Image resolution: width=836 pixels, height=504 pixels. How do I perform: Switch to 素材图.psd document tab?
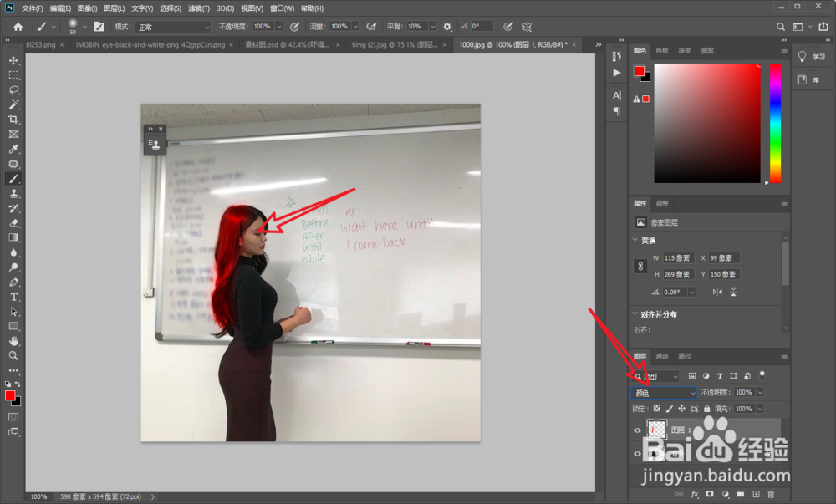coord(287,45)
